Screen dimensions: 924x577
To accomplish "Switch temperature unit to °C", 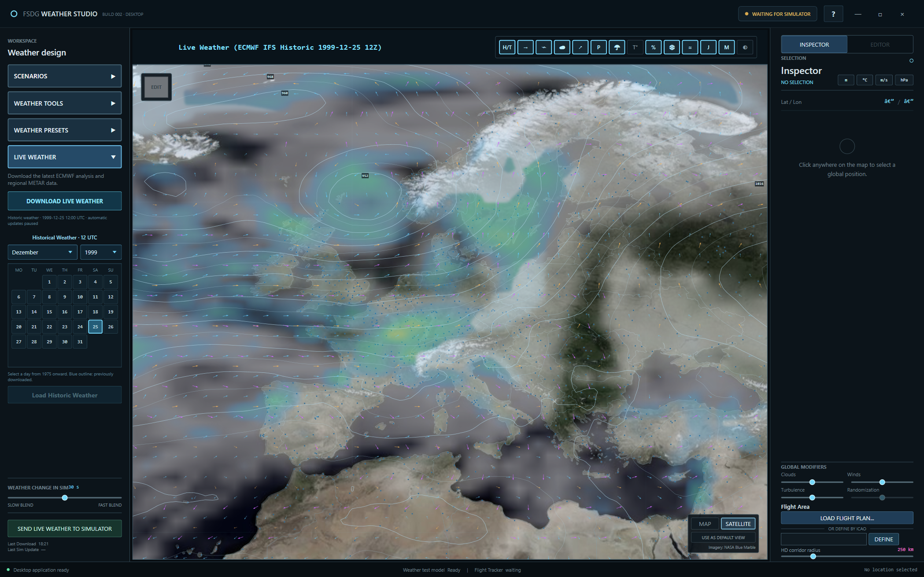I will pyautogui.click(x=865, y=80).
